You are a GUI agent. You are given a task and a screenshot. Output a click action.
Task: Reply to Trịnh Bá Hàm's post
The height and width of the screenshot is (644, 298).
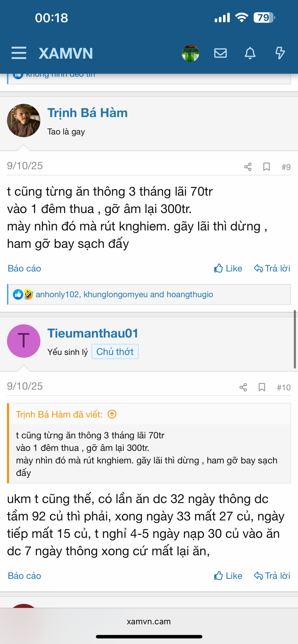(272, 268)
